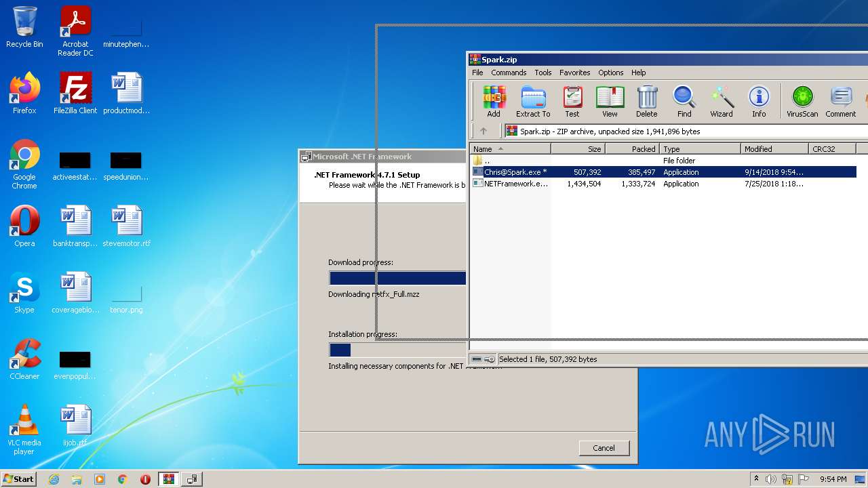The image size is (868, 488).
Task: Click the Start button
Action: tap(18, 479)
